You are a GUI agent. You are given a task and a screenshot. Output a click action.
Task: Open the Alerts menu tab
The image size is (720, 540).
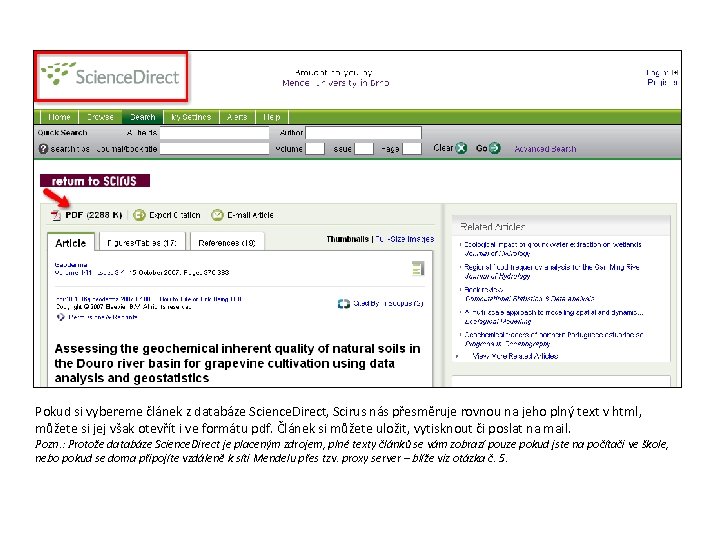(x=237, y=117)
